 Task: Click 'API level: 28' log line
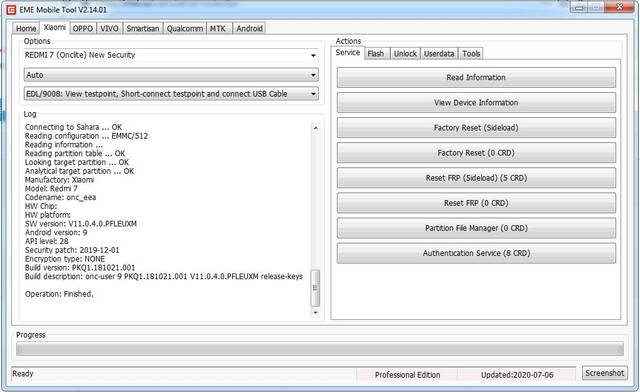(47, 241)
